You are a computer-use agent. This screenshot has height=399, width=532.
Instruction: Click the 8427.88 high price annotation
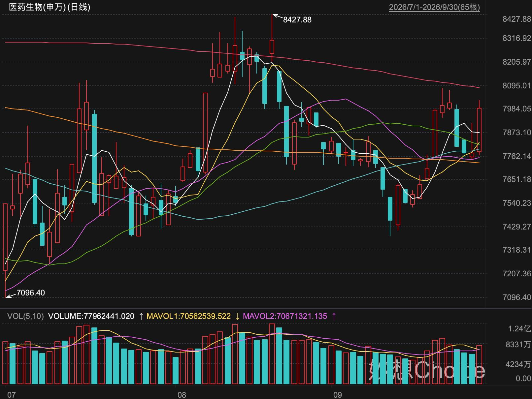click(x=297, y=20)
